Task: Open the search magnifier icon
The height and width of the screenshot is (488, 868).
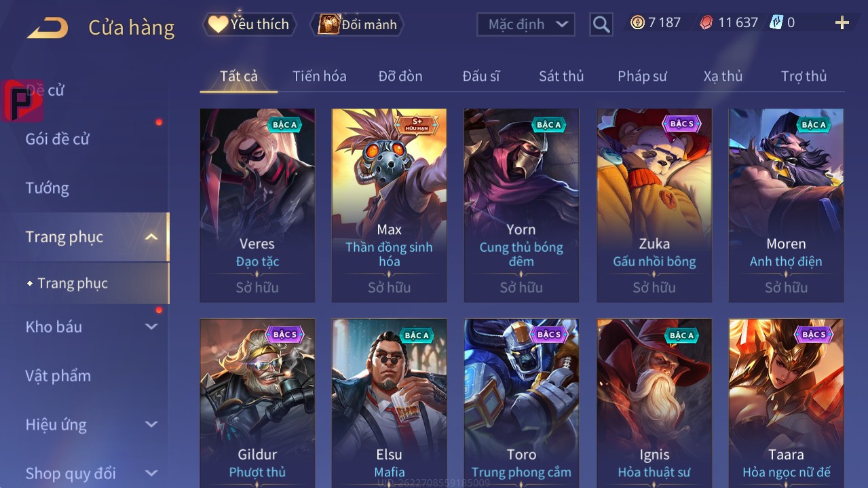Action: [x=601, y=25]
